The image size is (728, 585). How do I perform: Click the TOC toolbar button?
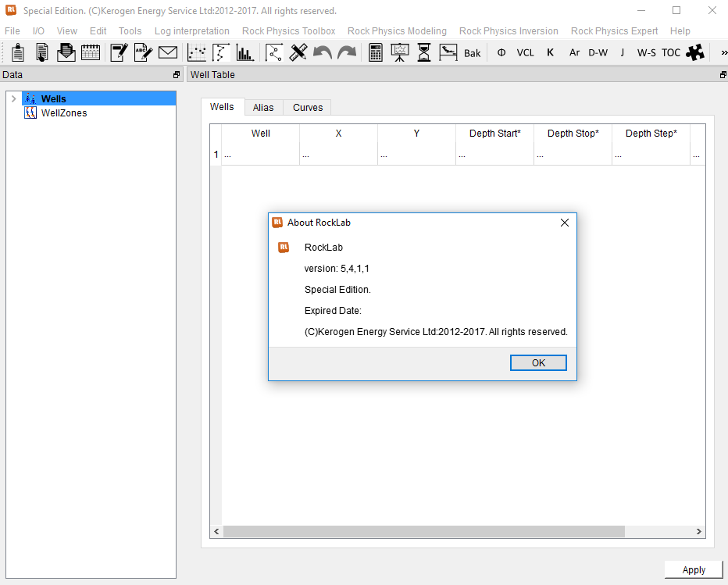coord(671,52)
